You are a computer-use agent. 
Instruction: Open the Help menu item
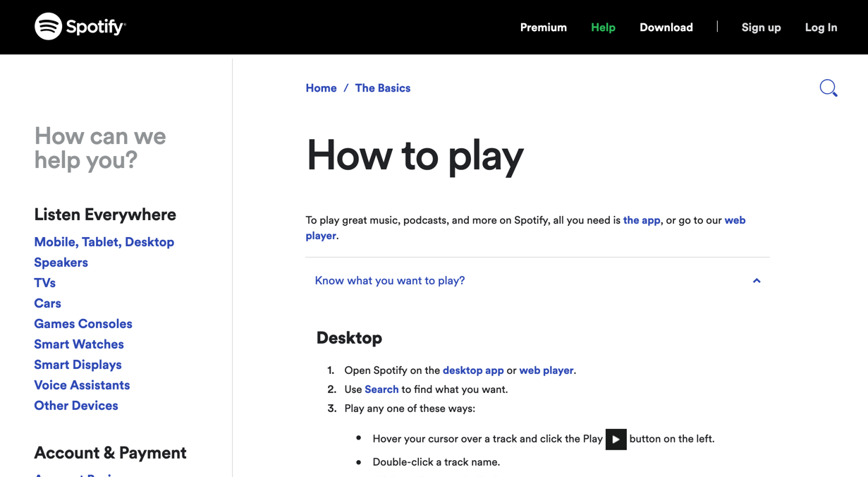[603, 28]
